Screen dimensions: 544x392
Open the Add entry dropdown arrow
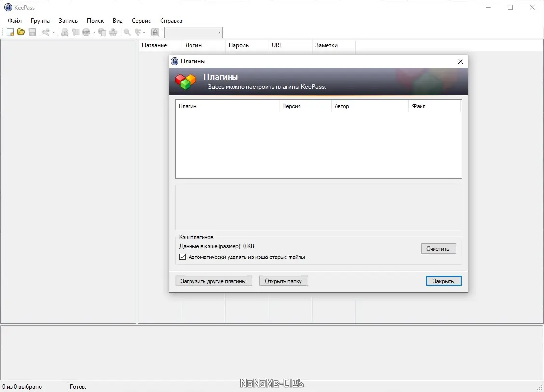pyautogui.click(x=54, y=33)
